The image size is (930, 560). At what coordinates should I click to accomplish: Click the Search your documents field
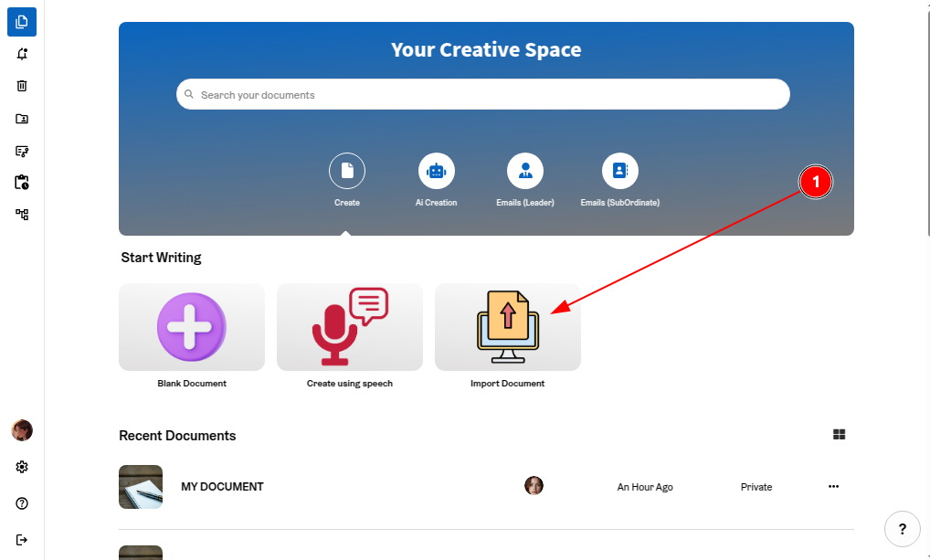tap(482, 94)
